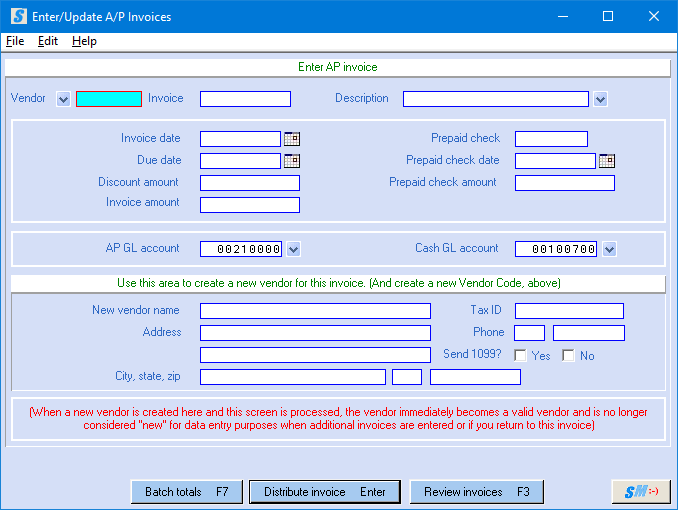Click the Cash GL account 00100700 field

(x=556, y=249)
